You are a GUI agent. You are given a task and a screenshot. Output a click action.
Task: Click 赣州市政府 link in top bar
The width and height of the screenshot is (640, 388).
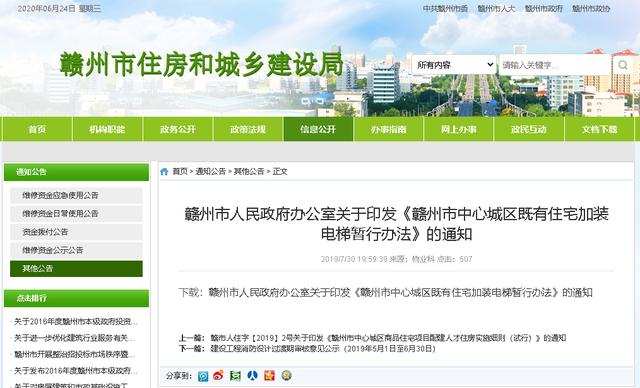pos(544,9)
